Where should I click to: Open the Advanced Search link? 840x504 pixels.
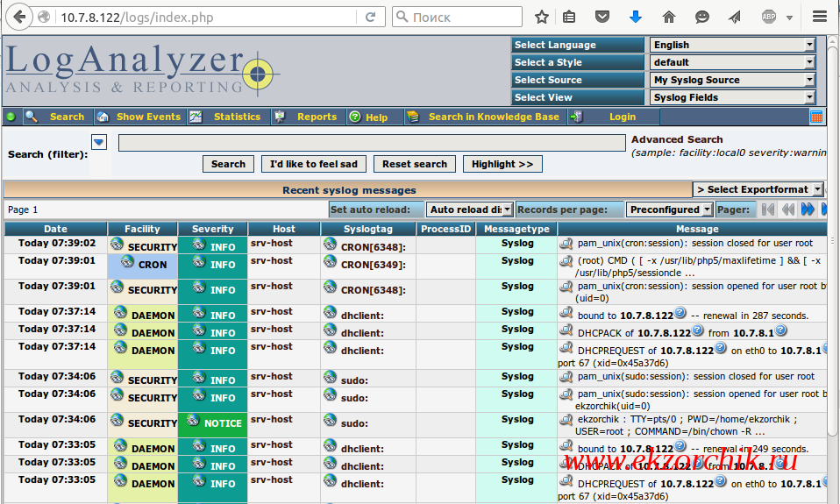coord(677,139)
